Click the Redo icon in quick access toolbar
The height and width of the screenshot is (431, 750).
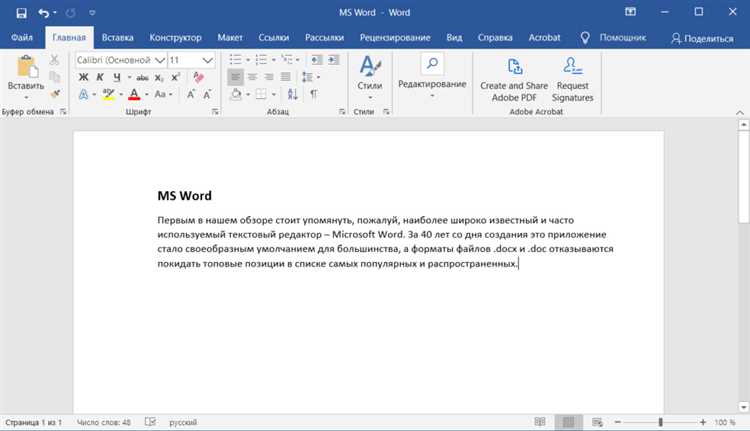click(70, 13)
